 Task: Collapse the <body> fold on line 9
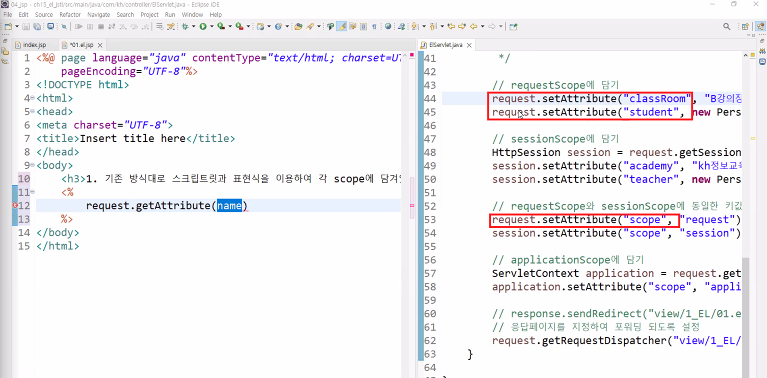tap(32, 165)
